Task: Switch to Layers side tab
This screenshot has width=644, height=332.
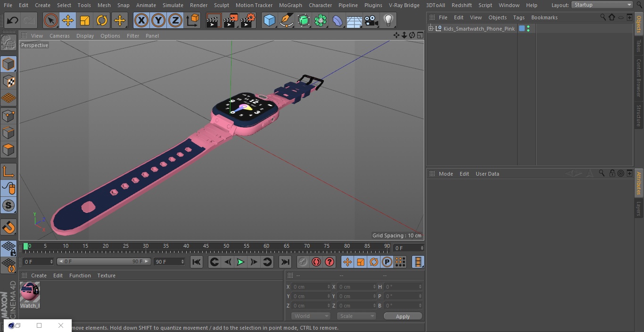Action: click(x=639, y=208)
